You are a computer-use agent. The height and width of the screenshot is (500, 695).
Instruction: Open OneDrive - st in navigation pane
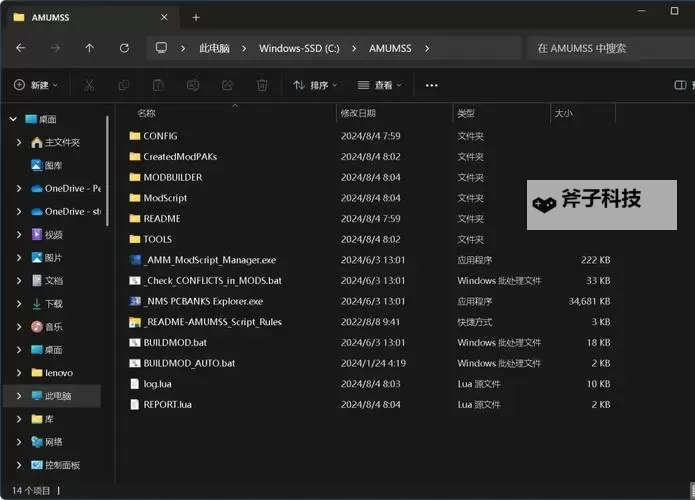(66, 211)
